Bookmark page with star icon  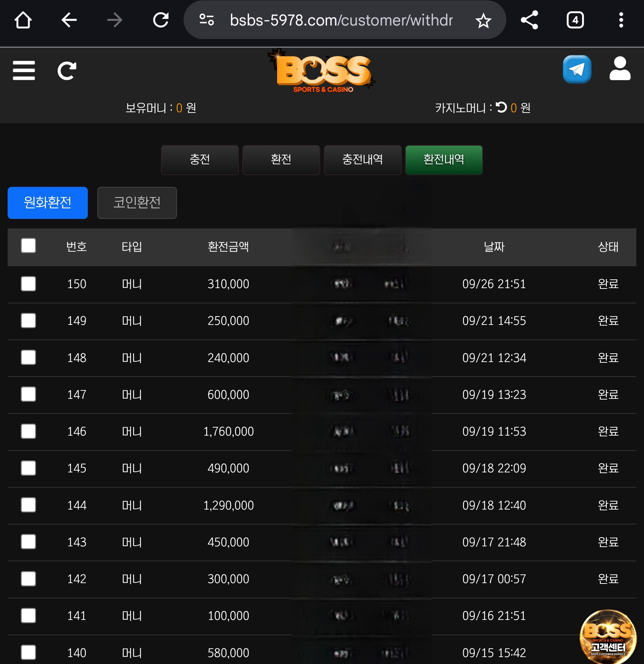point(483,20)
